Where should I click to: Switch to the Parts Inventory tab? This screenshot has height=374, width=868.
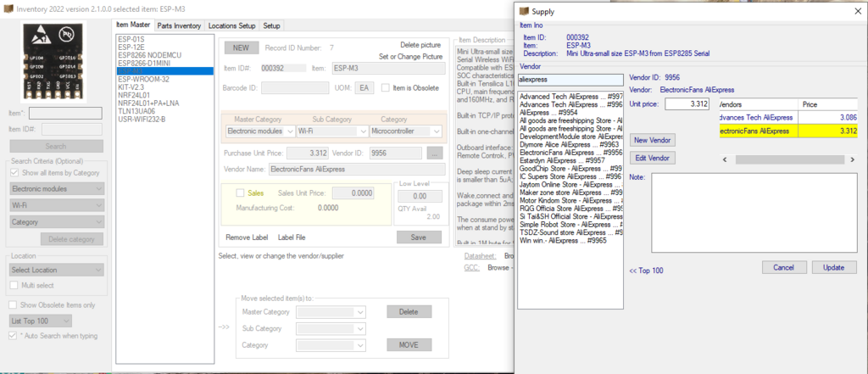(180, 26)
